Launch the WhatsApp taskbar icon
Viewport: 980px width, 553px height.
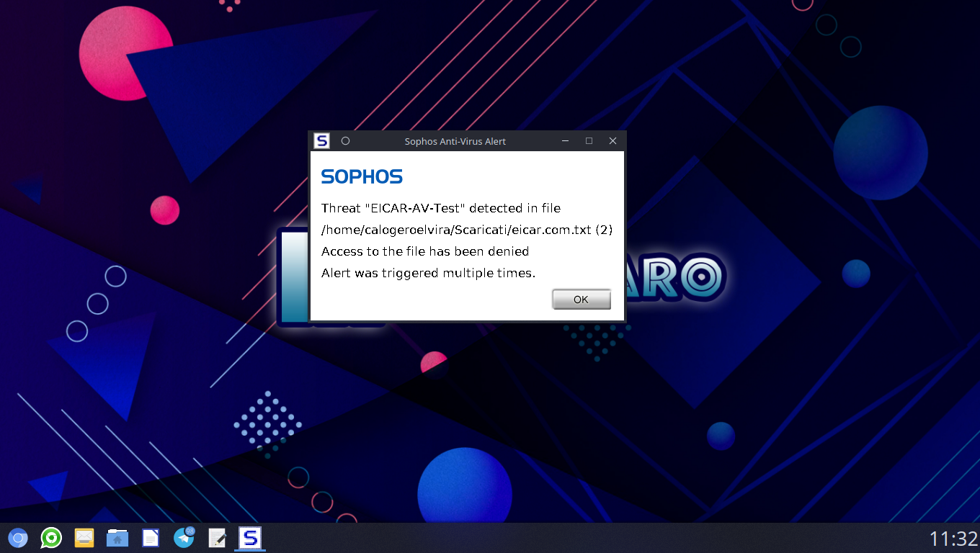coord(51,538)
